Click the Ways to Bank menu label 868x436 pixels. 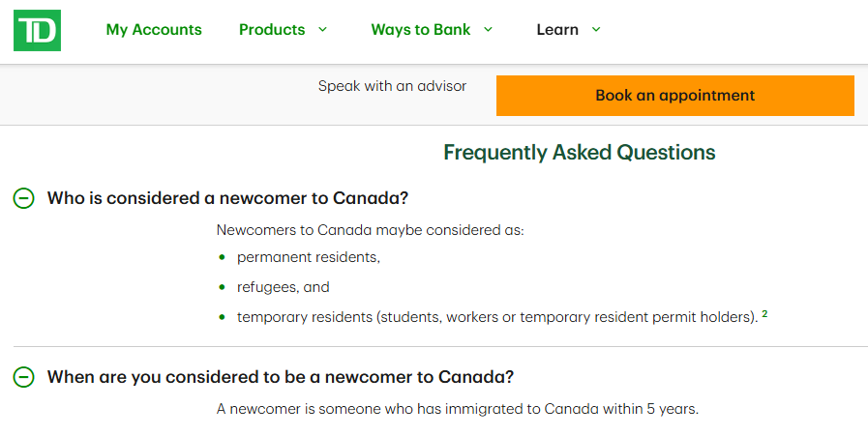click(420, 30)
